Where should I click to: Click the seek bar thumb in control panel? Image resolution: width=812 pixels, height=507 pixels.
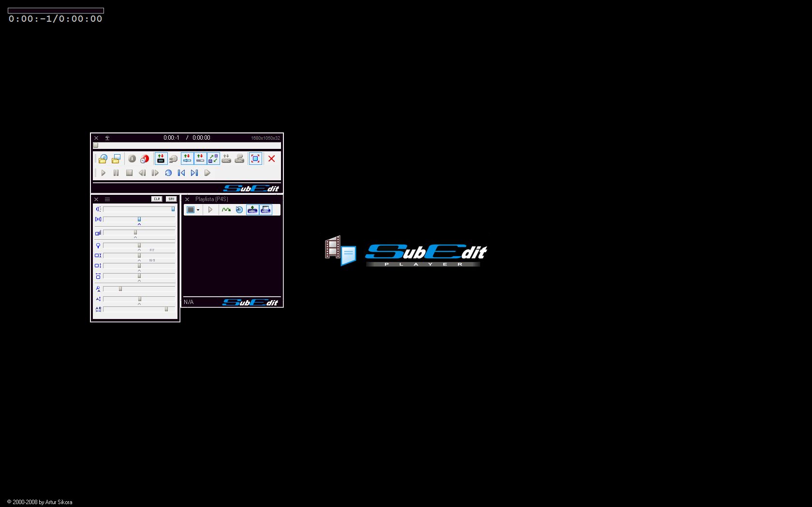coord(96,145)
